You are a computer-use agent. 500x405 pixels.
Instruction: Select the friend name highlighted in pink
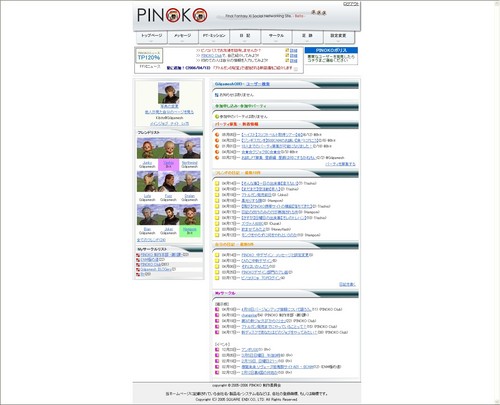169,163
